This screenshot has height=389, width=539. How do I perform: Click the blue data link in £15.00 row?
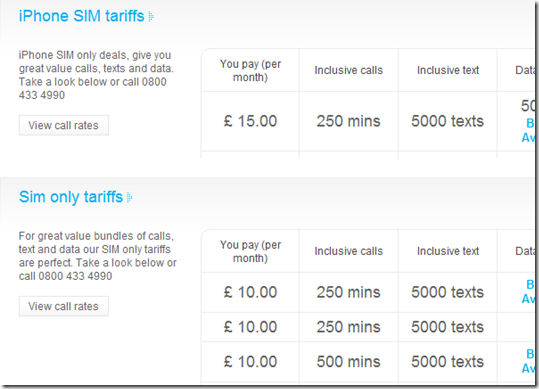[529, 130]
